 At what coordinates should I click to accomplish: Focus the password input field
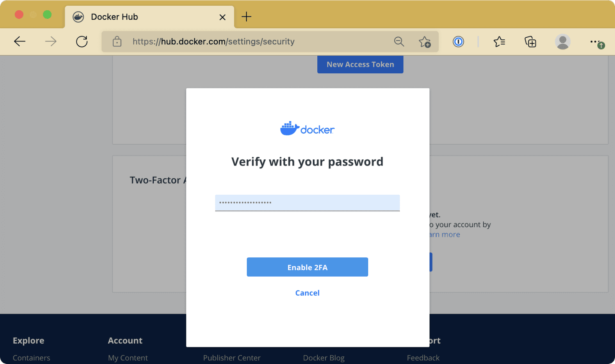coord(307,203)
